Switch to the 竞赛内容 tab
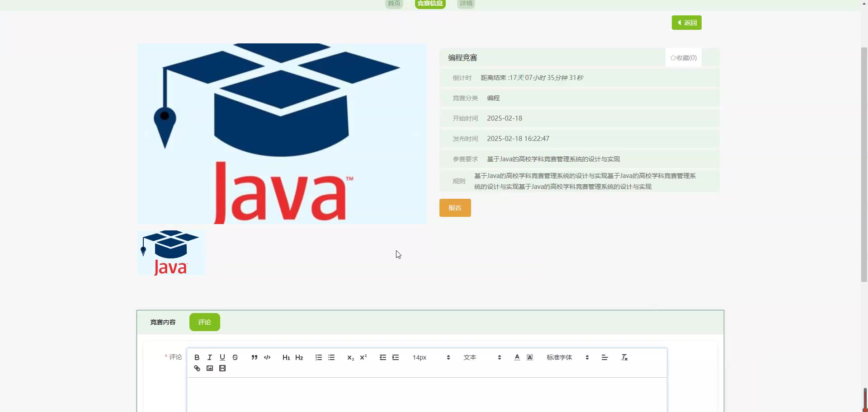 (x=163, y=322)
